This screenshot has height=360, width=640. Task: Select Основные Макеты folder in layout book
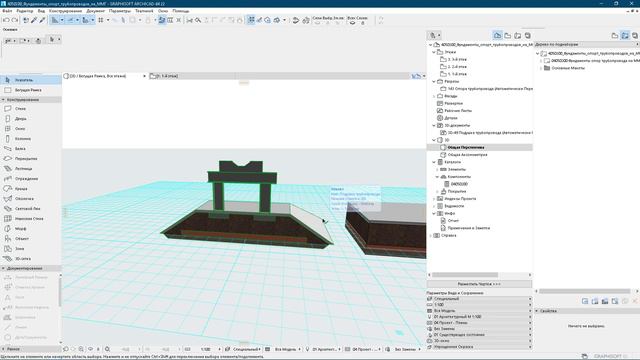[x=568, y=68]
